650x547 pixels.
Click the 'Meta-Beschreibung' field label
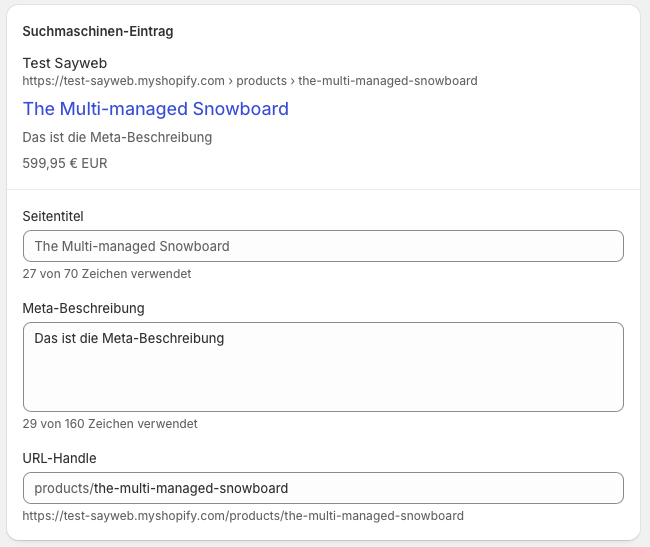pyautogui.click(x=83, y=308)
